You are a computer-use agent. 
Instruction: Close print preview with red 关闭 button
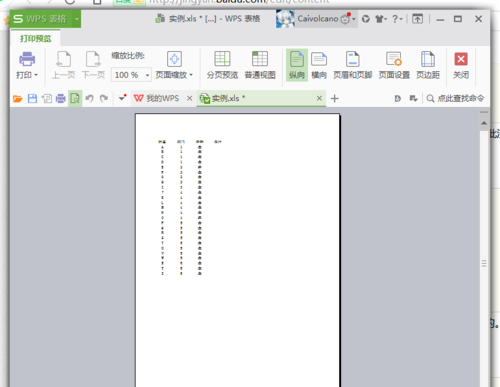[461, 65]
